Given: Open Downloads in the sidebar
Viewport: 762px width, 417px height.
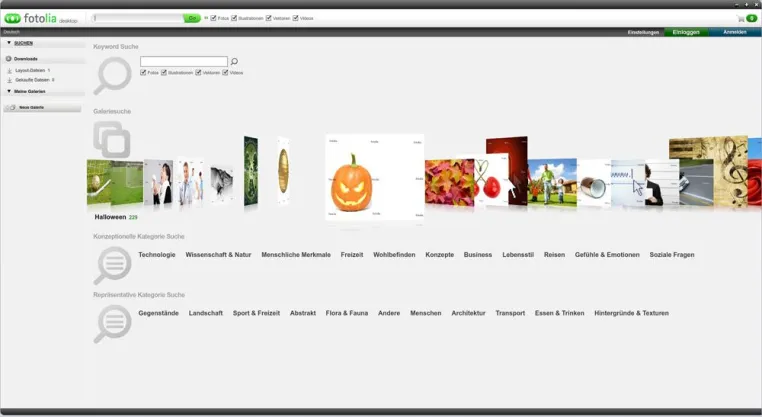Looking at the screenshot, I should pyautogui.click(x=26, y=59).
